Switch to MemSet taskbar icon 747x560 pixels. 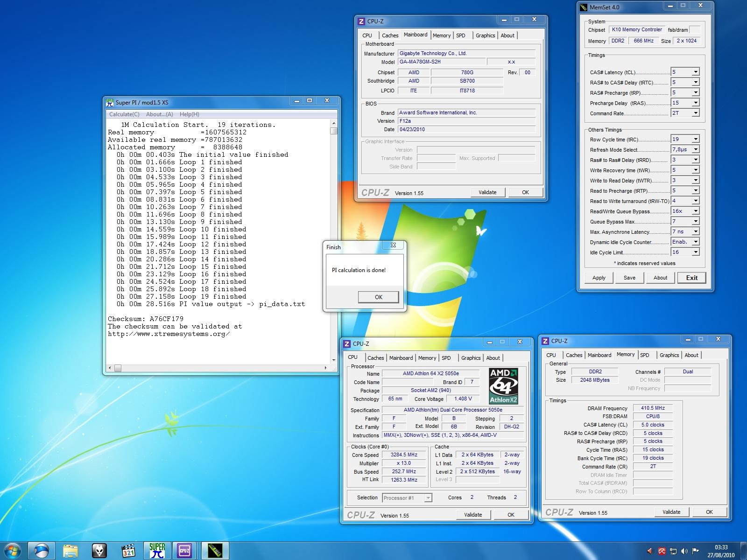pos(215,551)
